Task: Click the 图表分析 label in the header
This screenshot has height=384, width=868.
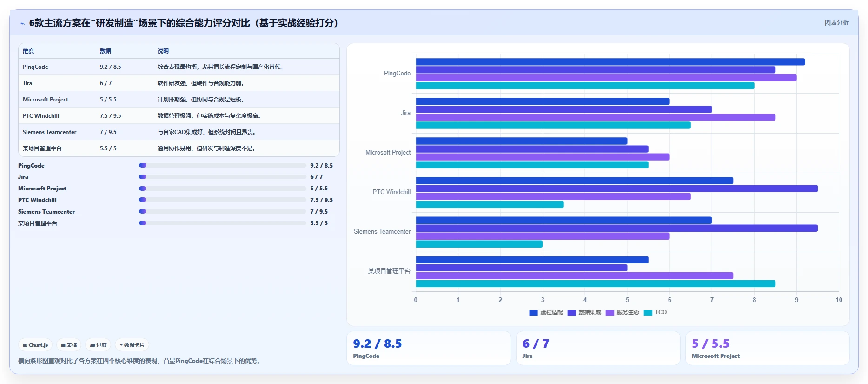Action: pyautogui.click(x=836, y=22)
